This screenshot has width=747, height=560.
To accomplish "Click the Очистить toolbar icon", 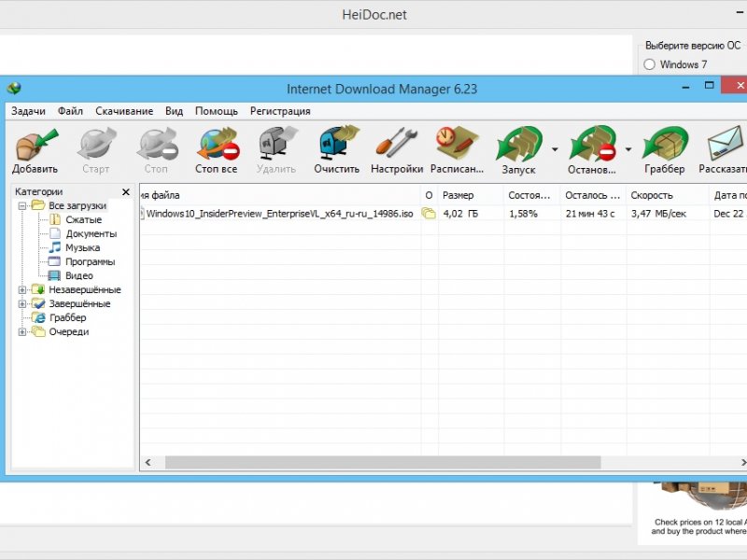I will tap(338, 145).
